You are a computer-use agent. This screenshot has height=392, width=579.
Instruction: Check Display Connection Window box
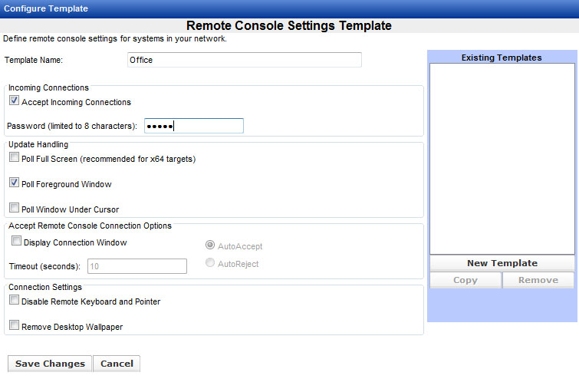(x=16, y=242)
